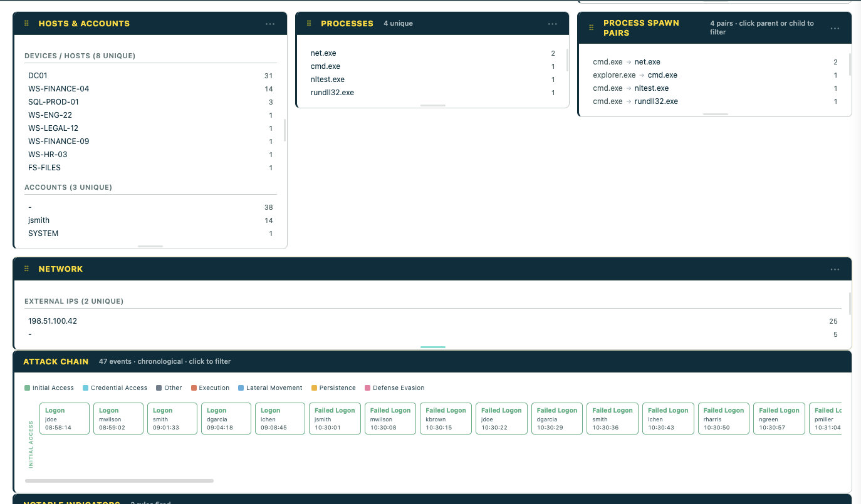Filter by child cmd.exe under explorer.exe
This screenshot has width=861, height=504.
coord(662,75)
